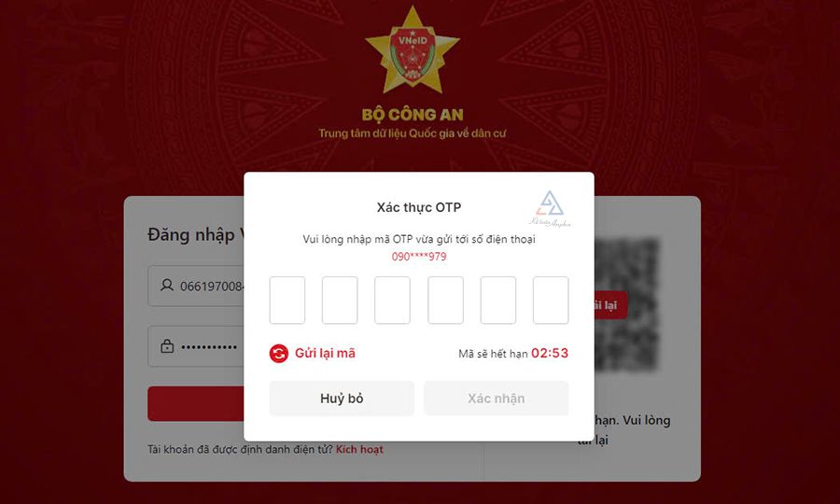Screen dimensions: 840x504
Task: Click the user icon in the ID field
Action: 167,285
